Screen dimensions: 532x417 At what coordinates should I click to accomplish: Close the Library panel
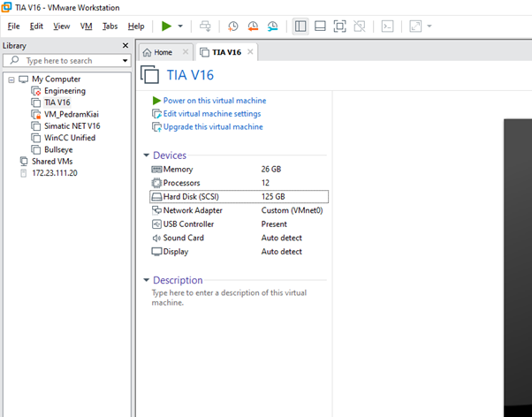click(125, 45)
